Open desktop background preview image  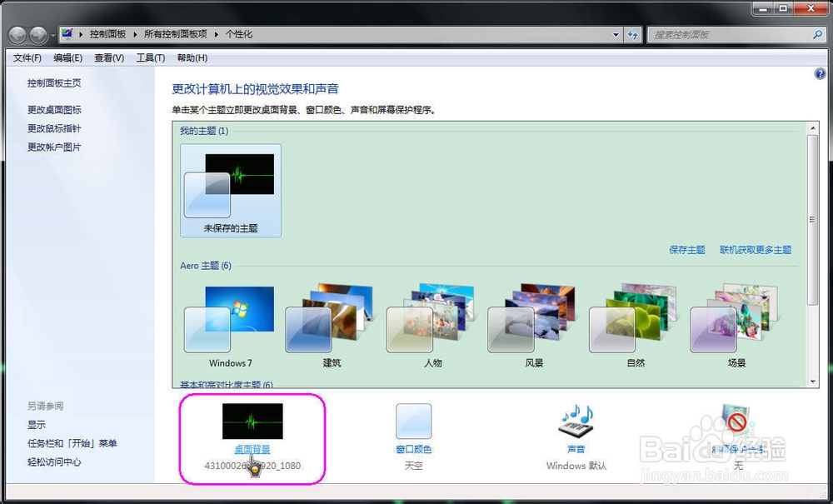(x=252, y=422)
